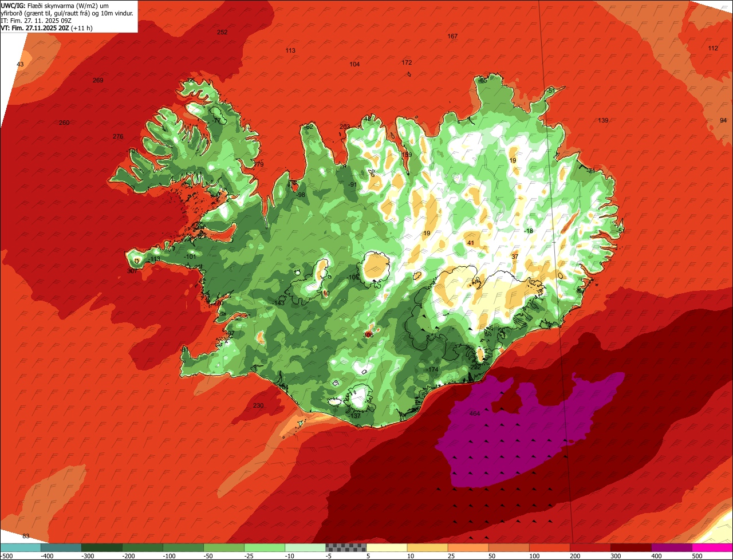The image size is (733, 560).
Task: Click the 276 value near the Westfjords
Action: [118, 136]
